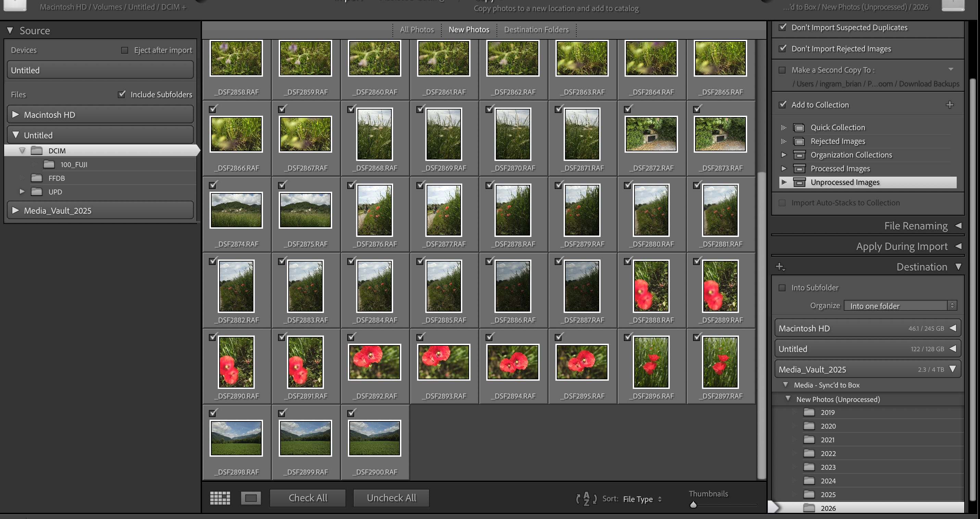
Task: Expand Macintosh HD in Source files
Action: [x=16, y=114]
